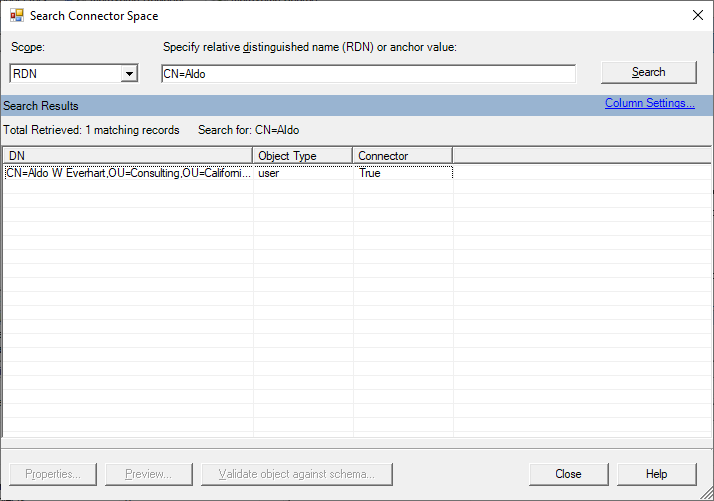Click the 'user' object type cell
This screenshot has height=501, width=714.
(x=303, y=173)
